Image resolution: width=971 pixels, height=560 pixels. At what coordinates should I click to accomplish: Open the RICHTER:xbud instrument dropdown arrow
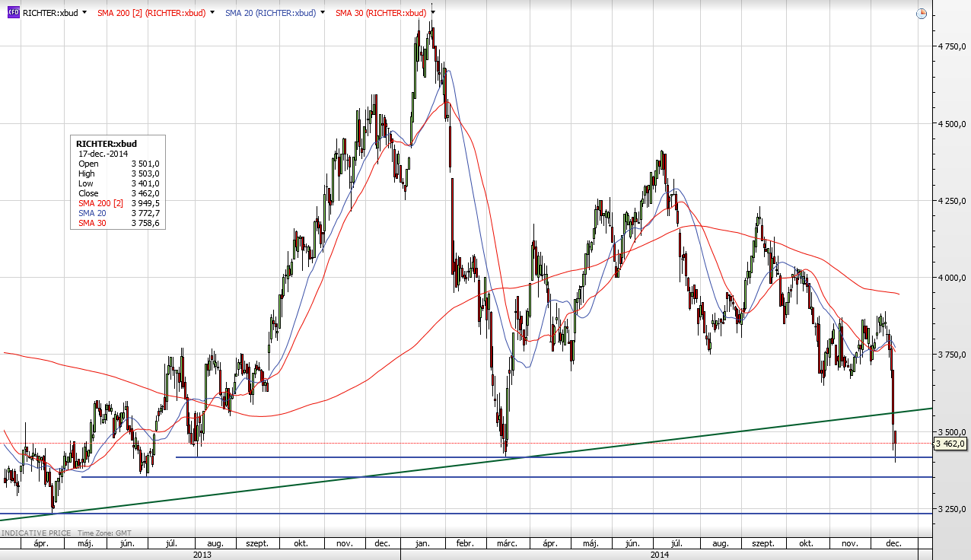pyautogui.click(x=84, y=13)
